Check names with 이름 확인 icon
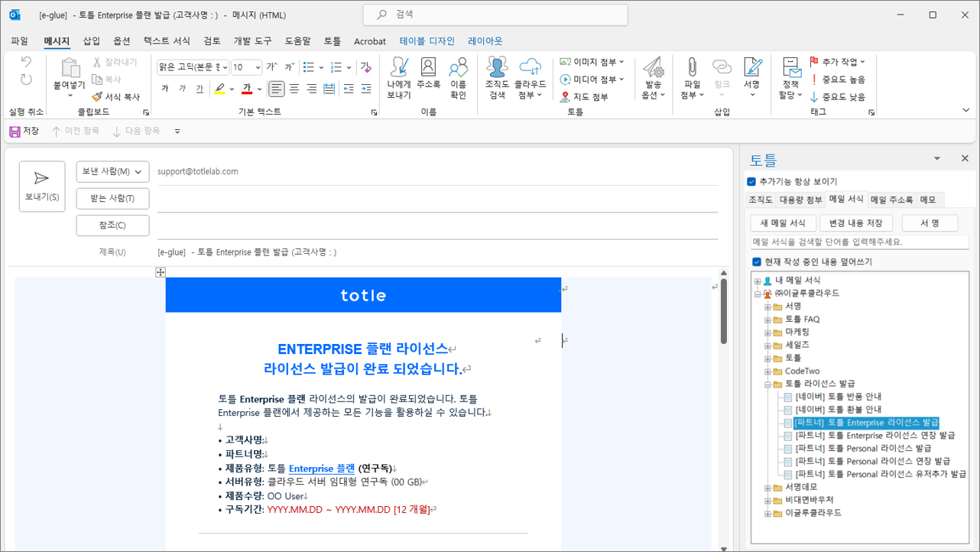980x552 pixels. click(458, 78)
